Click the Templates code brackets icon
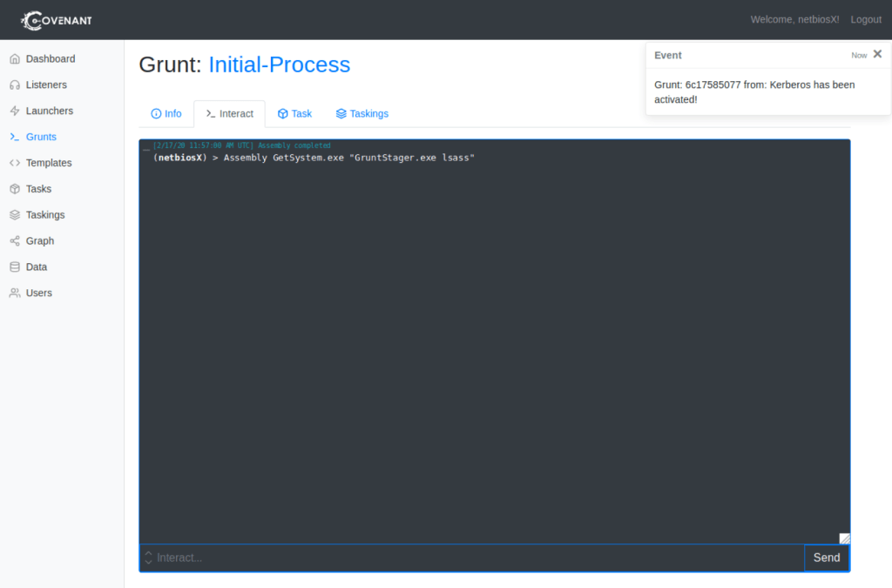892x588 pixels. pos(15,163)
